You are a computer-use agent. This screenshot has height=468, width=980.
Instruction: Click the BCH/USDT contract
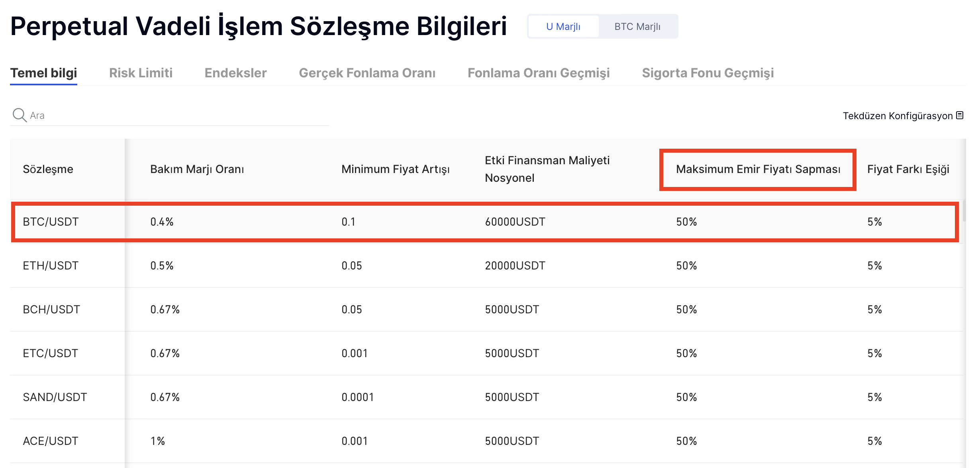51,309
